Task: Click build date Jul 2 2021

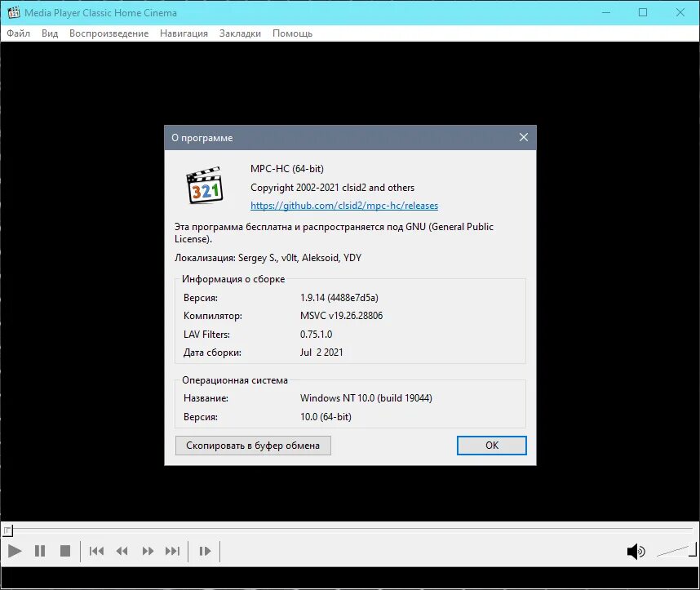Action: click(x=321, y=353)
